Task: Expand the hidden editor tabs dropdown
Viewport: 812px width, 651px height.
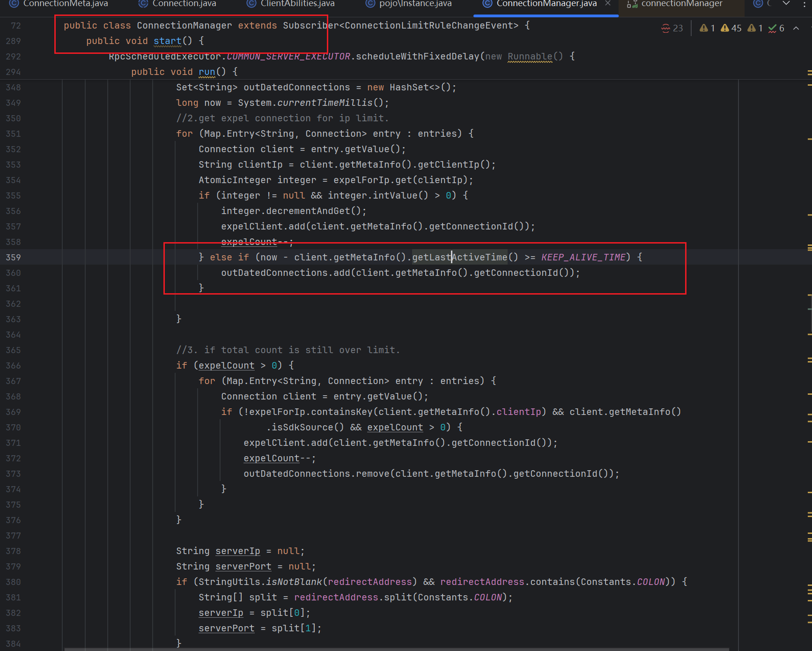Action: (x=786, y=4)
